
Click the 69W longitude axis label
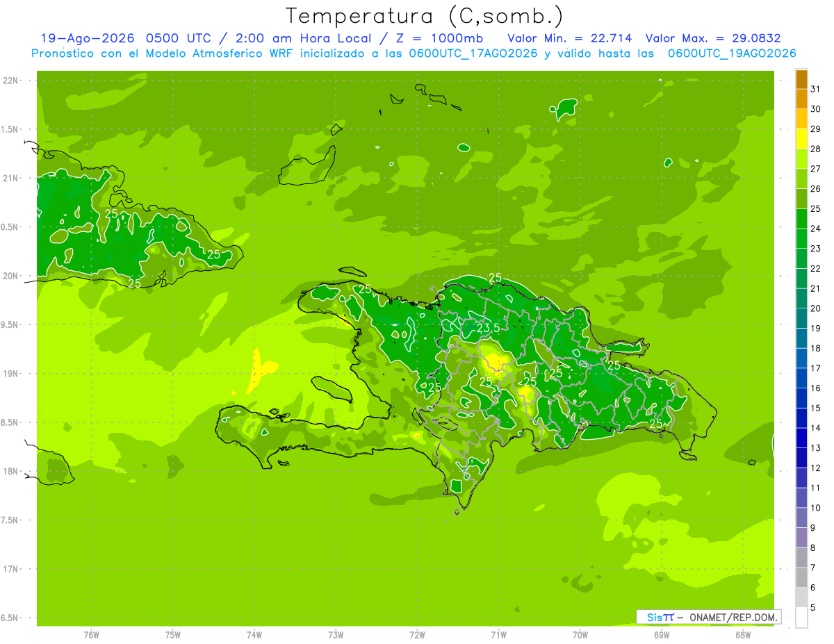pos(662,634)
